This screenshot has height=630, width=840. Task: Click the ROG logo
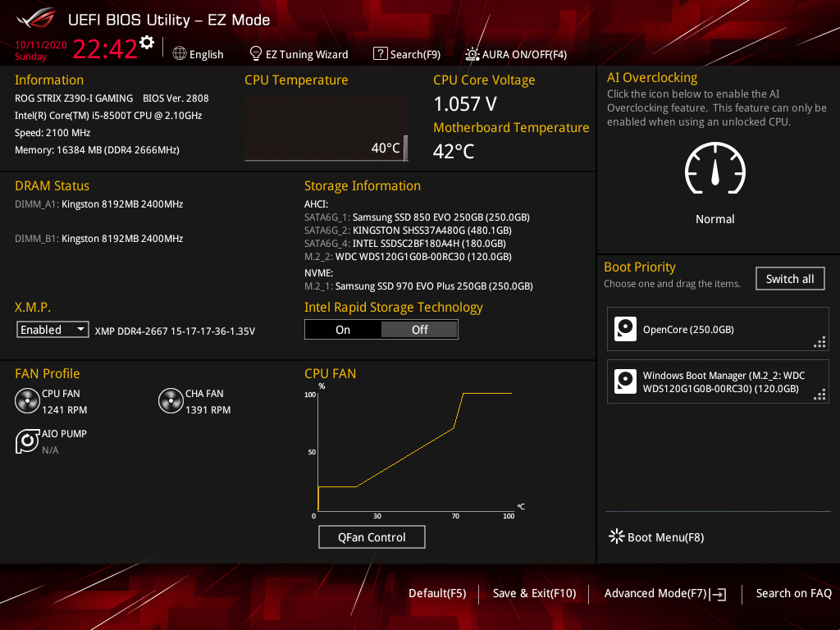(36, 19)
